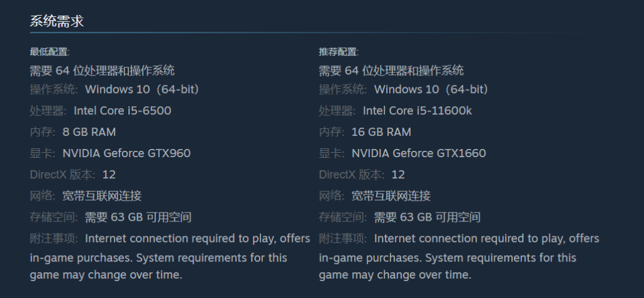Select the 推荐配置 column label

pyautogui.click(x=339, y=52)
